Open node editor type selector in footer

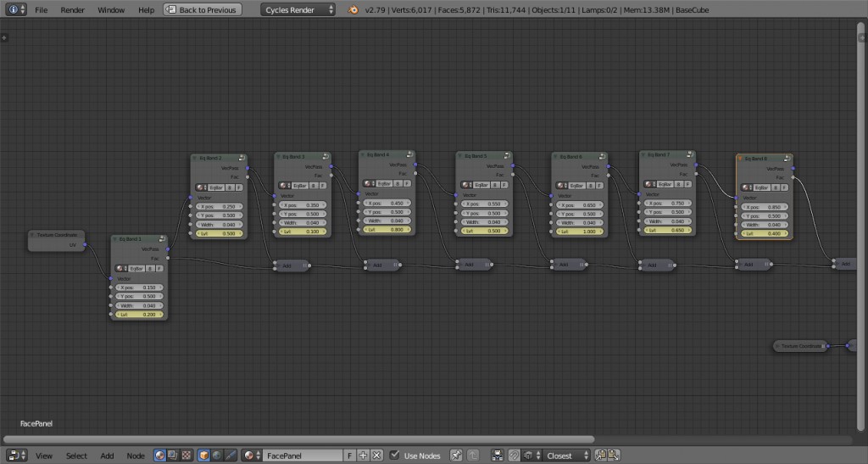coord(16,456)
